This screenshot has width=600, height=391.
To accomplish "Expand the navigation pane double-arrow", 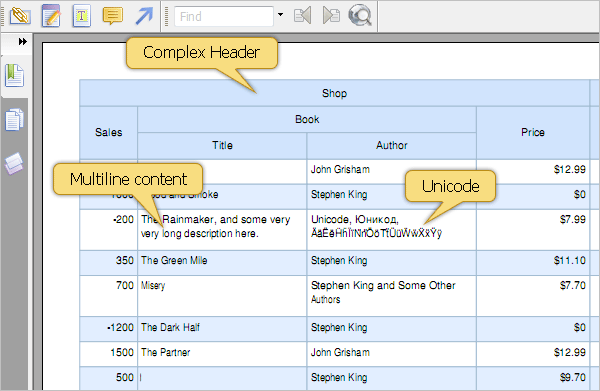I will [23, 41].
